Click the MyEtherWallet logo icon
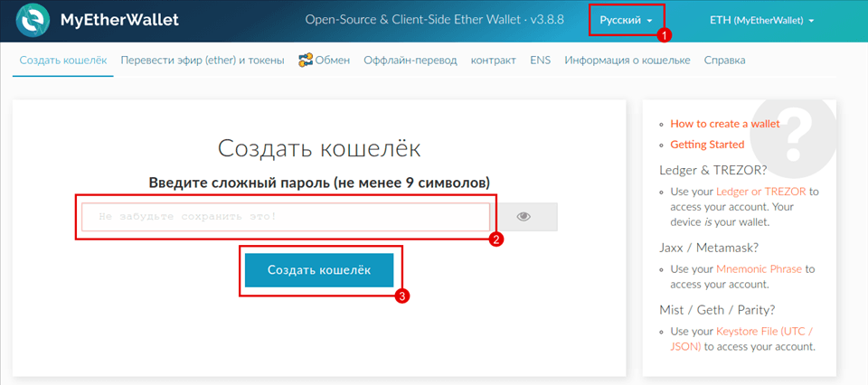 (x=34, y=21)
